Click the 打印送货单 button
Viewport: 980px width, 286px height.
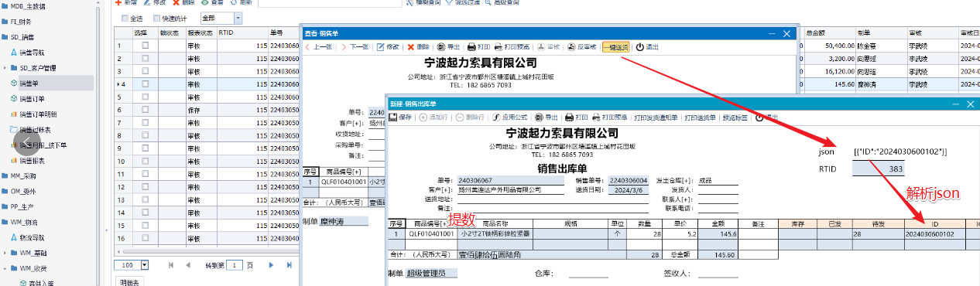[700, 117]
